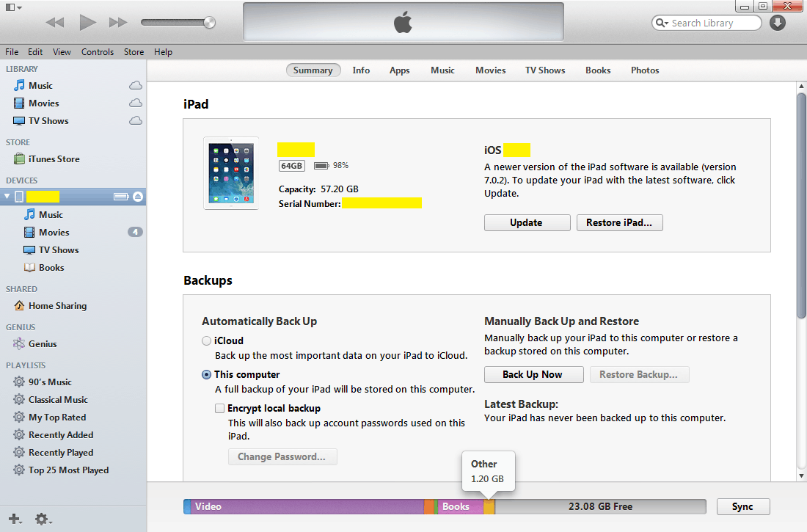This screenshot has width=807, height=532.
Task: Click the Sync button
Action: [743, 507]
